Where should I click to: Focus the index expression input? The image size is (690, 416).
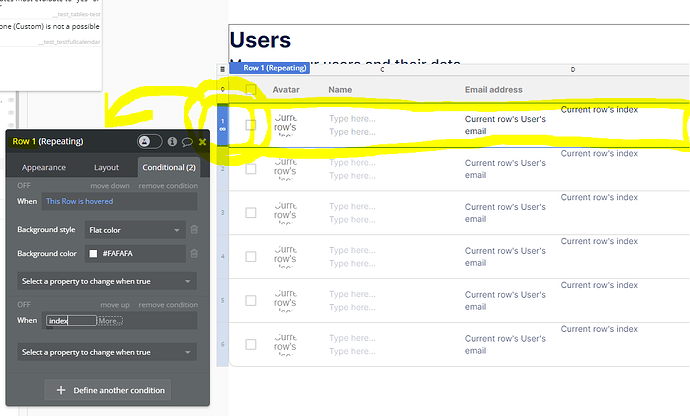[x=71, y=320]
